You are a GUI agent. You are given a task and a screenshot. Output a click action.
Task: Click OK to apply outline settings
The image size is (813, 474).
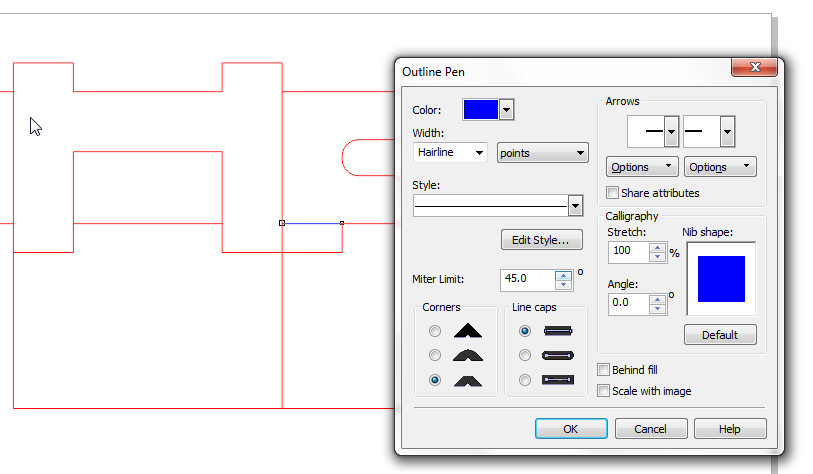571,429
